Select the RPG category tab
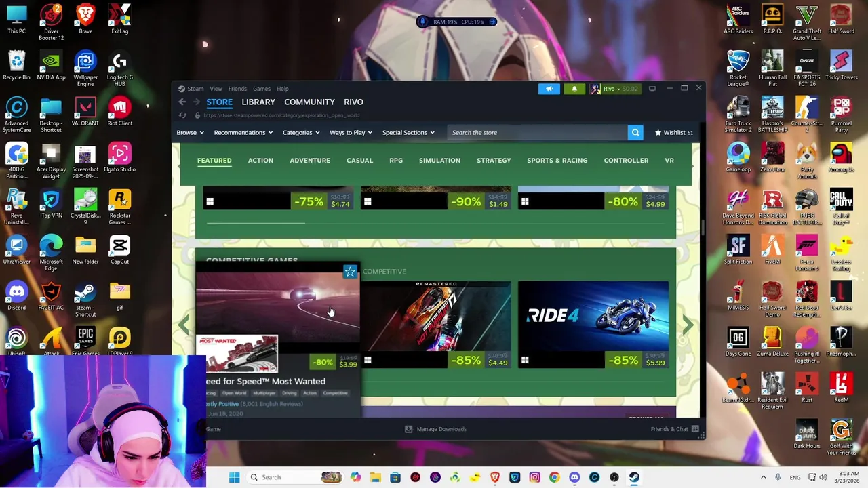868x488 pixels. tap(396, 161)
